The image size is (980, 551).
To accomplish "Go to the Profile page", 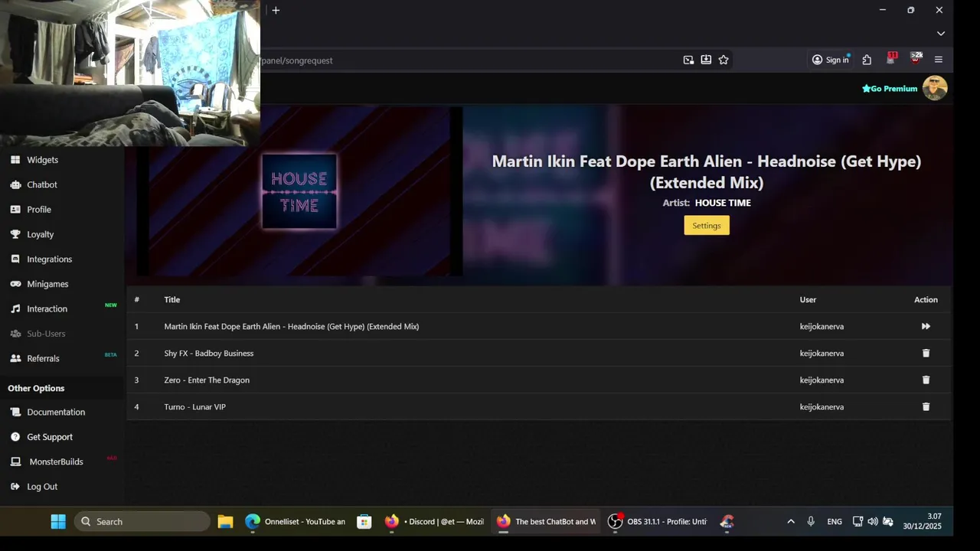I will pos(39,210).
